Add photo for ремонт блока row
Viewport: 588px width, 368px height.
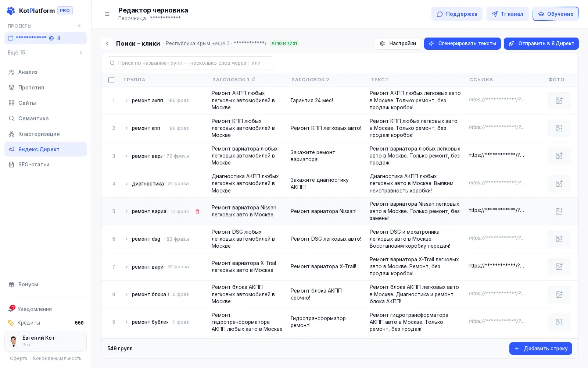pyautogui.click(x=559, y=294)
